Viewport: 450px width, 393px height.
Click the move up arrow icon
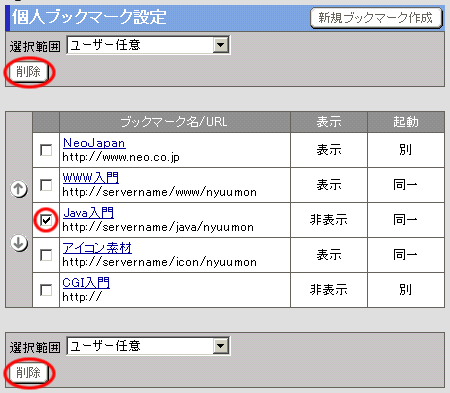pos(19,189)
